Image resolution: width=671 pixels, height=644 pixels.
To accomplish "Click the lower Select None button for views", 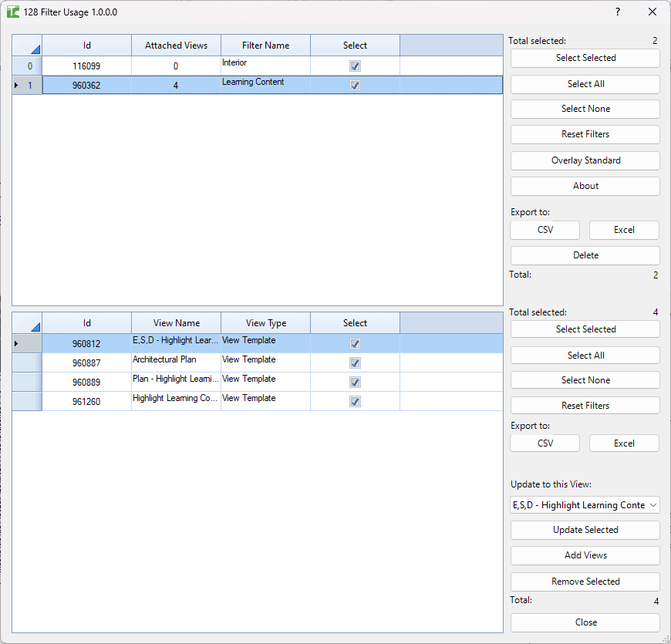I will pos(585,380).
